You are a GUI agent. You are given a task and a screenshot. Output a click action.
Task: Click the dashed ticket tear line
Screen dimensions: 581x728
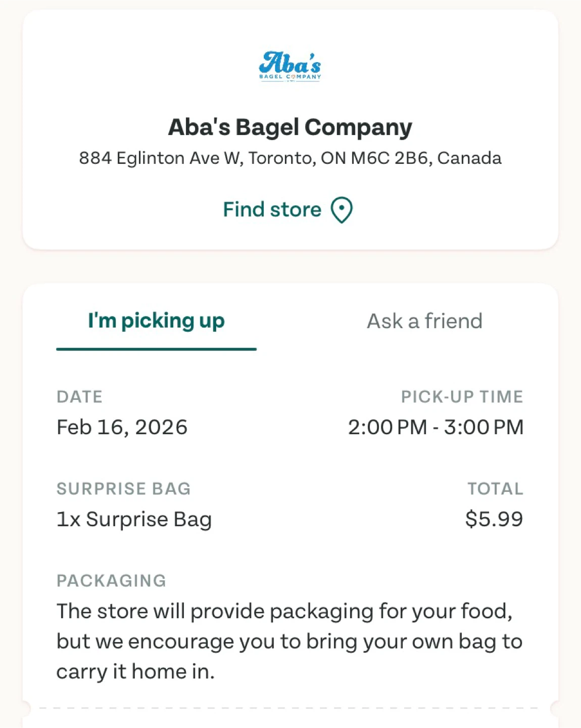[290, 708]
